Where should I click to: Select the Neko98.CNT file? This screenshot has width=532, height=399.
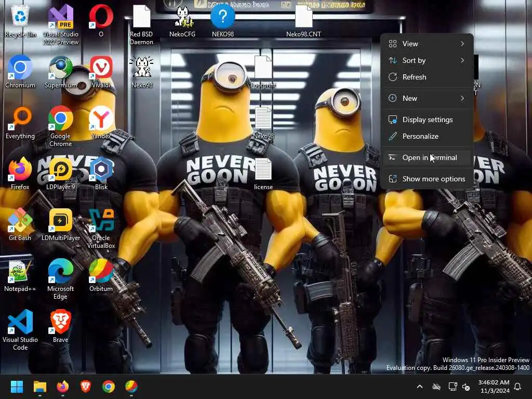click(x=303, y=21)
